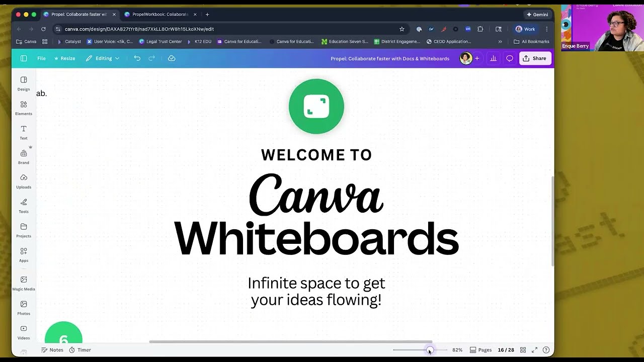The height and width of the screenshot is (362, 644).
Task: Open the Tools panel
Action: [x=24, y=206]
